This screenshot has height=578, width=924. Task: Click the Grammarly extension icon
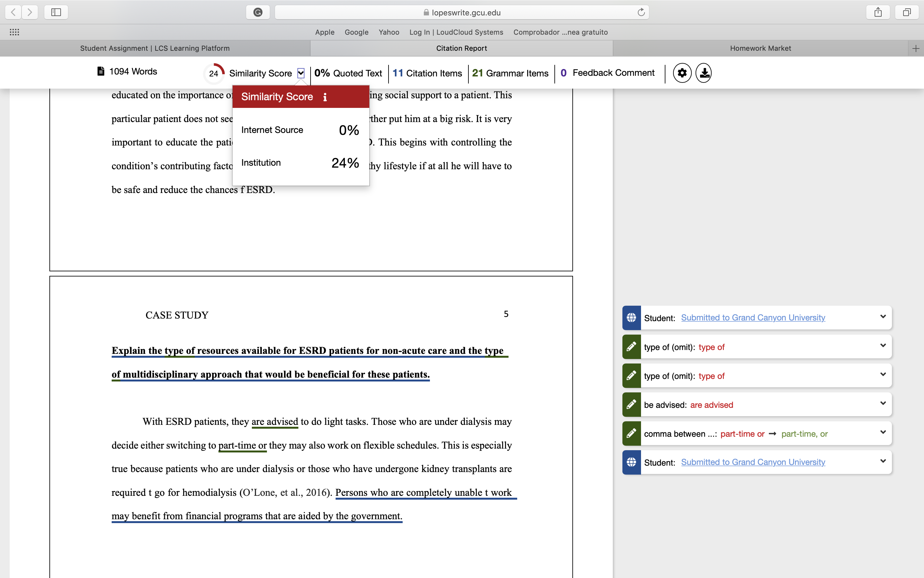pyautogui.click(x=258, y=12)
